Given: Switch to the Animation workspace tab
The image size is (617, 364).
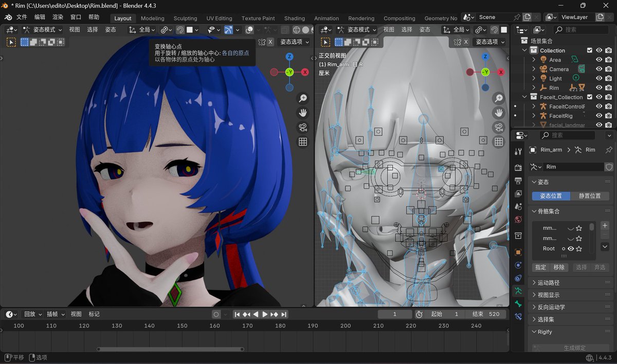Looking at the screenshot, I should tap(326, 19).
